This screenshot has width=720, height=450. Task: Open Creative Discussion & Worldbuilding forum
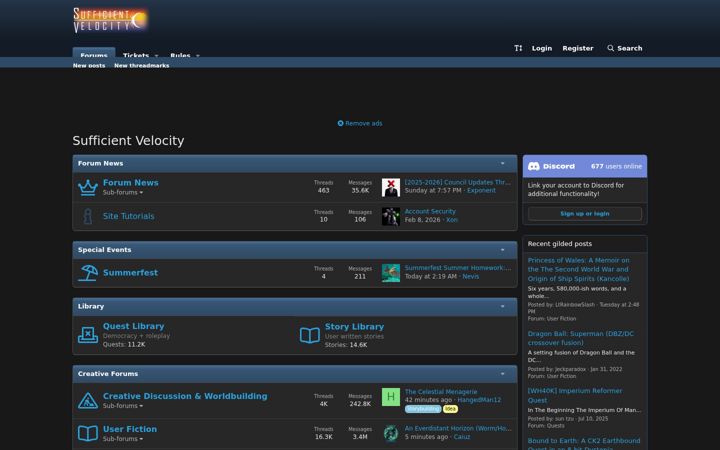pos(185,396)
